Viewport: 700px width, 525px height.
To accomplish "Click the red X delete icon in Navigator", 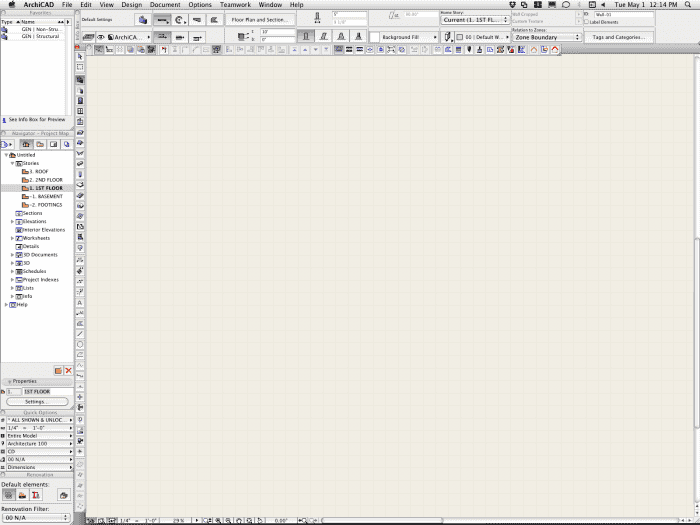I will point(69,370).
